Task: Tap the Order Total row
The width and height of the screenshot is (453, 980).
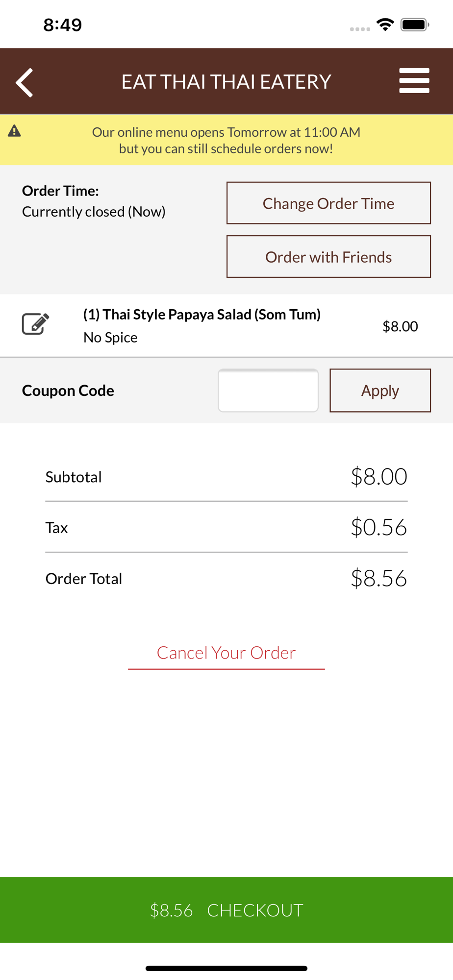Action: pyautogui.click(x=226, y=578)
